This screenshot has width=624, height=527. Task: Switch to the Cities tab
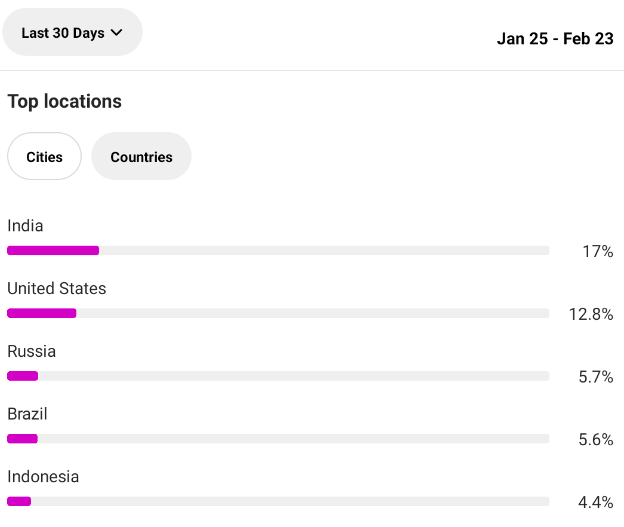click(44, 156)
